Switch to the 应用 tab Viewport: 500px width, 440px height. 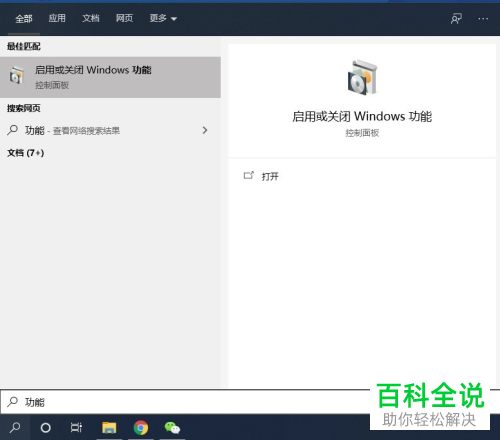[x=57, y=18]
